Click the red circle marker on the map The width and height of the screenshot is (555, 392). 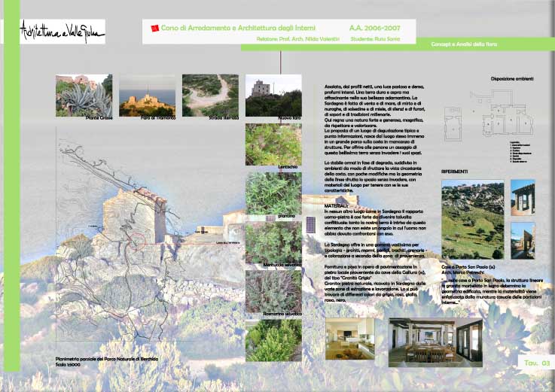tap(136, 242)
